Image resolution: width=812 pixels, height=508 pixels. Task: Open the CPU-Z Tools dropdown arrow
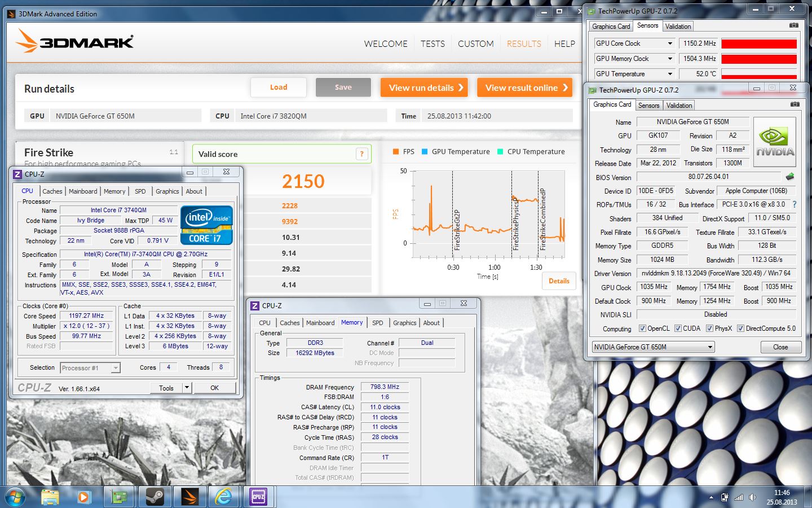pos(187,388)
